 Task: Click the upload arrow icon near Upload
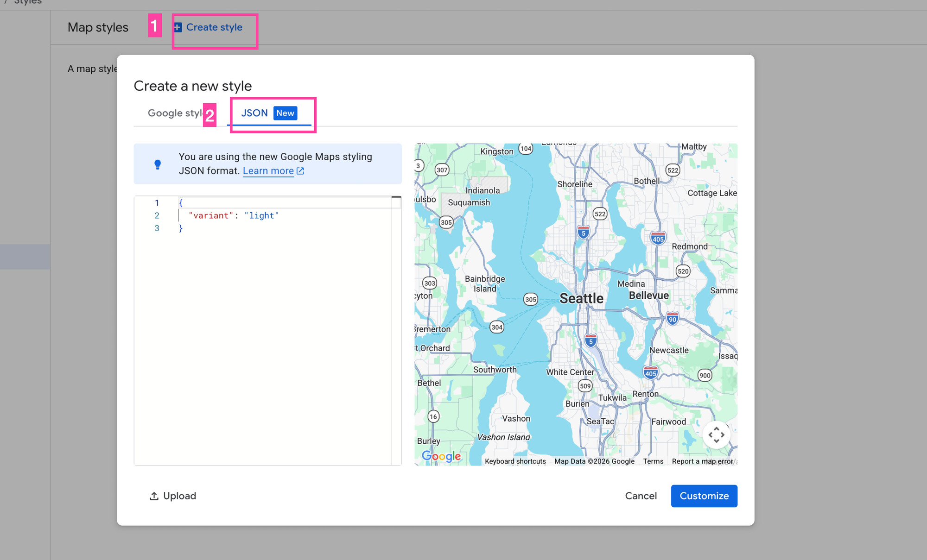pos(154,496)
